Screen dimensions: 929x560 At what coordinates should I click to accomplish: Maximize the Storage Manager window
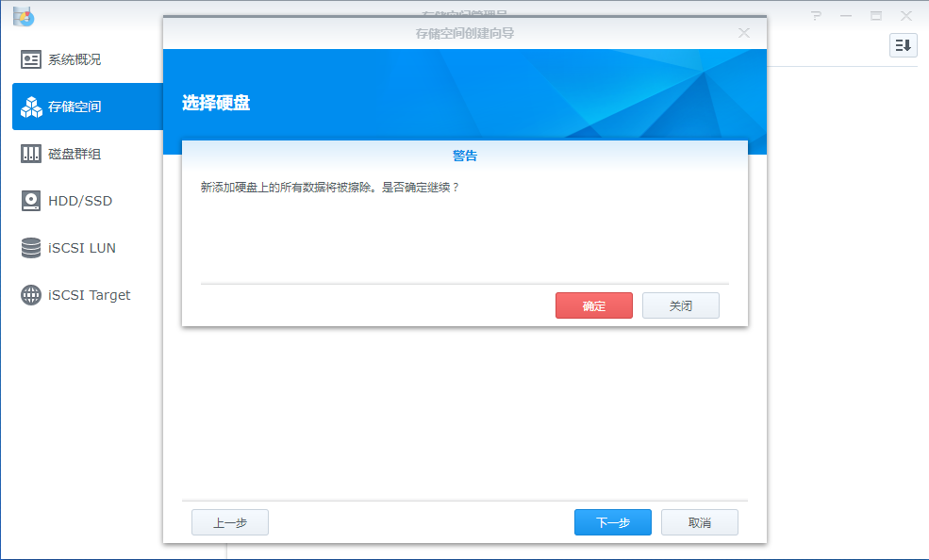[x=876, y=16]
